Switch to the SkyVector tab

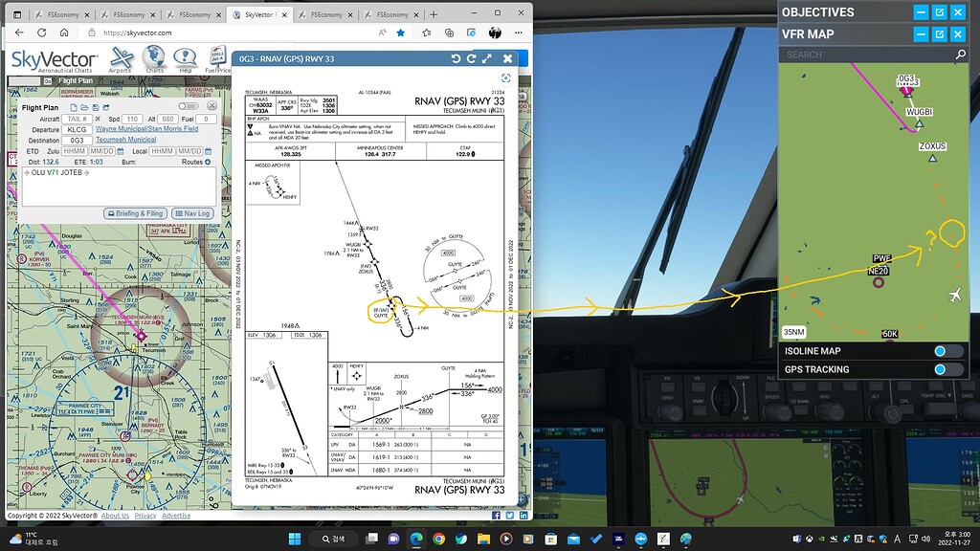pos(257,14)
